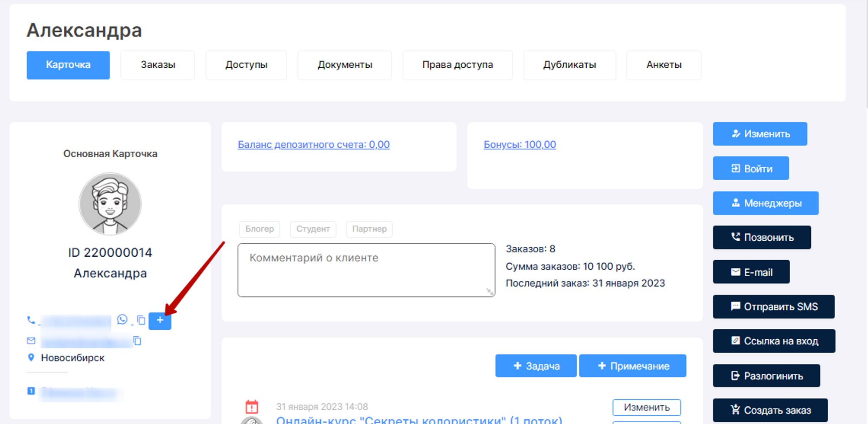Click into the client comment text field
The image size is (868, 424).
click(366, 270)
